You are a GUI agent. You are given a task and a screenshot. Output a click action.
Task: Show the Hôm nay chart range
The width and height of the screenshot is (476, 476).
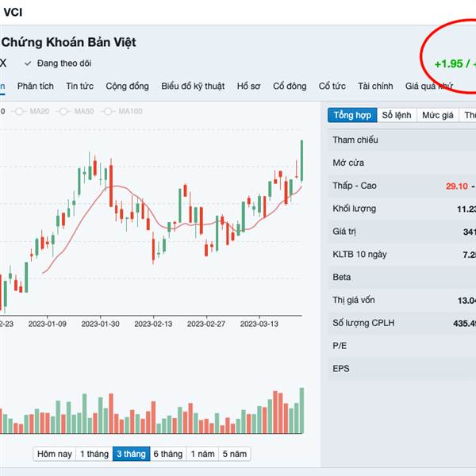click(x=55, y=454)
